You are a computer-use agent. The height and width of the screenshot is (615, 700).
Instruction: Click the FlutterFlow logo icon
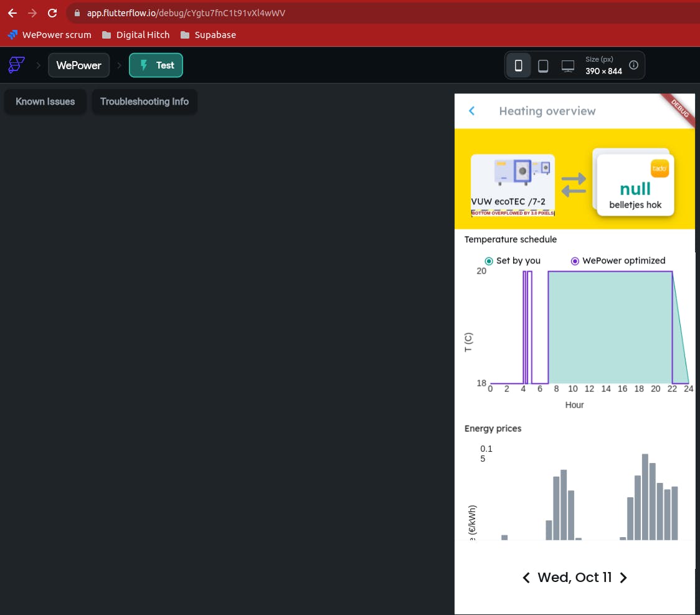point(16,65)
